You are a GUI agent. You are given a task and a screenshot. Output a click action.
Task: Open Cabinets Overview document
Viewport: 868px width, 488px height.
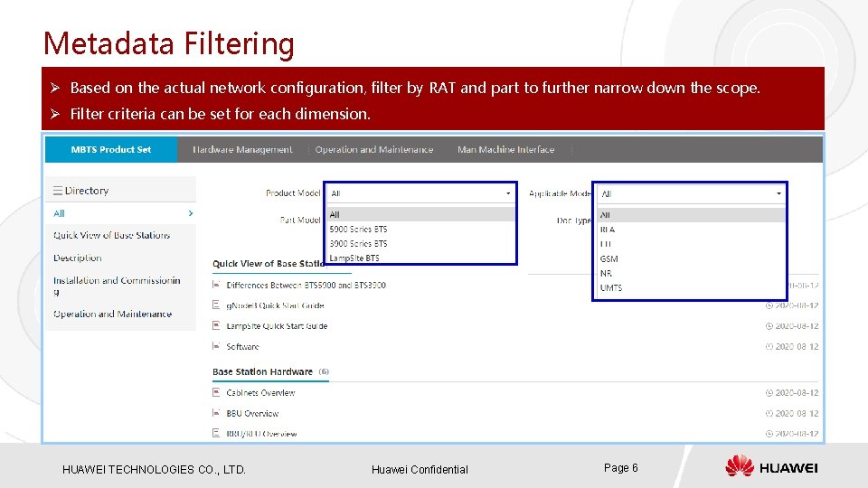pos(260,392)
